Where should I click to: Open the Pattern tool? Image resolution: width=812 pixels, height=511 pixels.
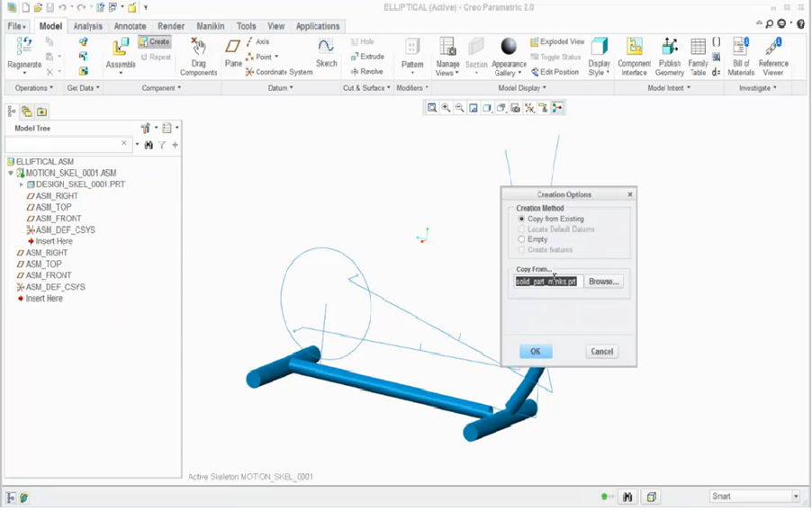click(x=412, y=54)
